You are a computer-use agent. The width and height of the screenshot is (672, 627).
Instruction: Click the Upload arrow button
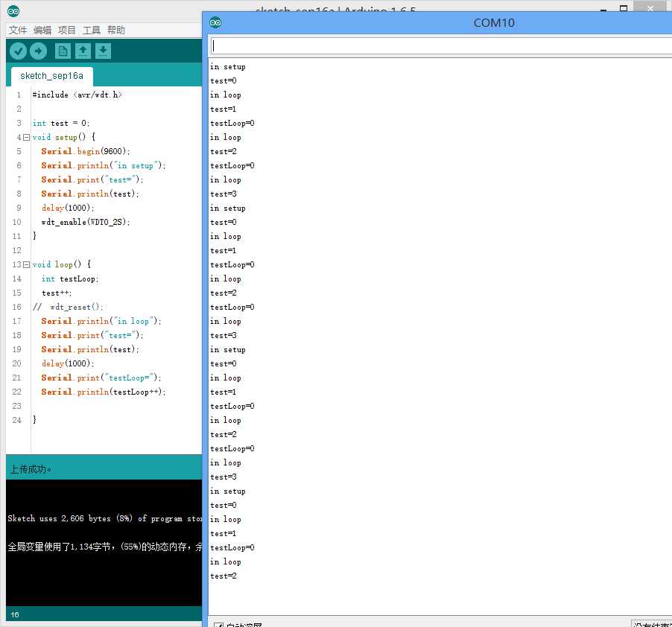click(x=38, y=51)
